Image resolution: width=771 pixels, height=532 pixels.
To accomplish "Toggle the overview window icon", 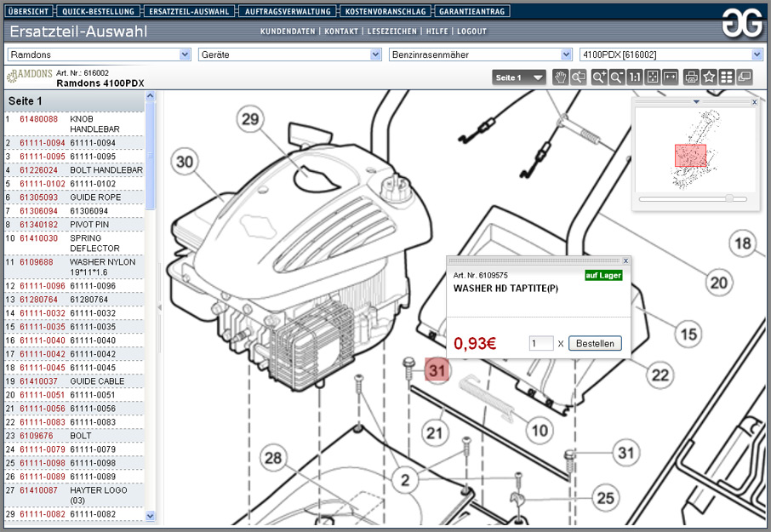I will [745, 77].
